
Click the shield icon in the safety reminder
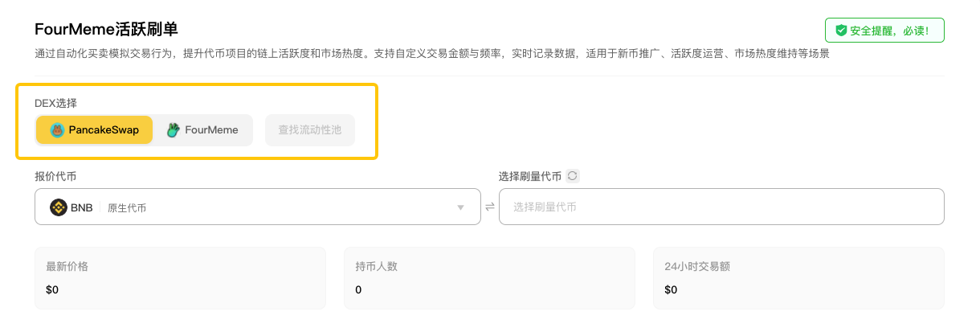pos(841,31)
